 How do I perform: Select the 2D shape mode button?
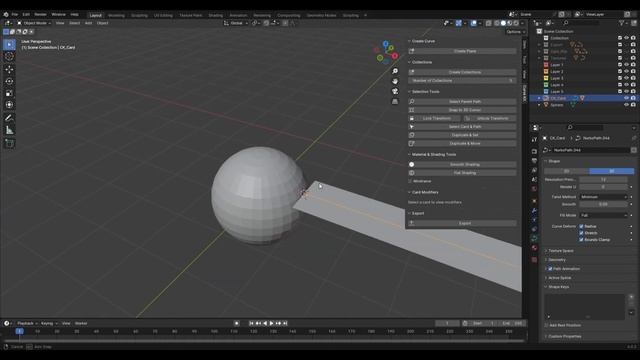click(567, 171)
